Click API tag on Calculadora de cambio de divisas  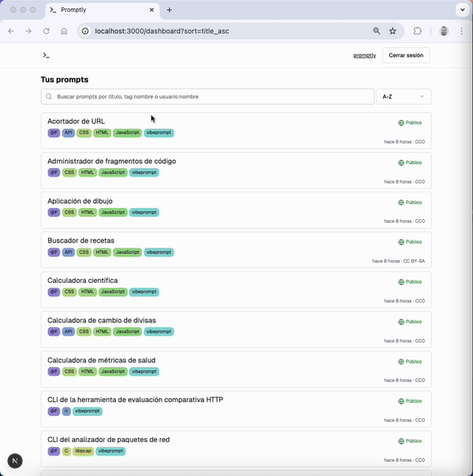click(x=69, y=332)
